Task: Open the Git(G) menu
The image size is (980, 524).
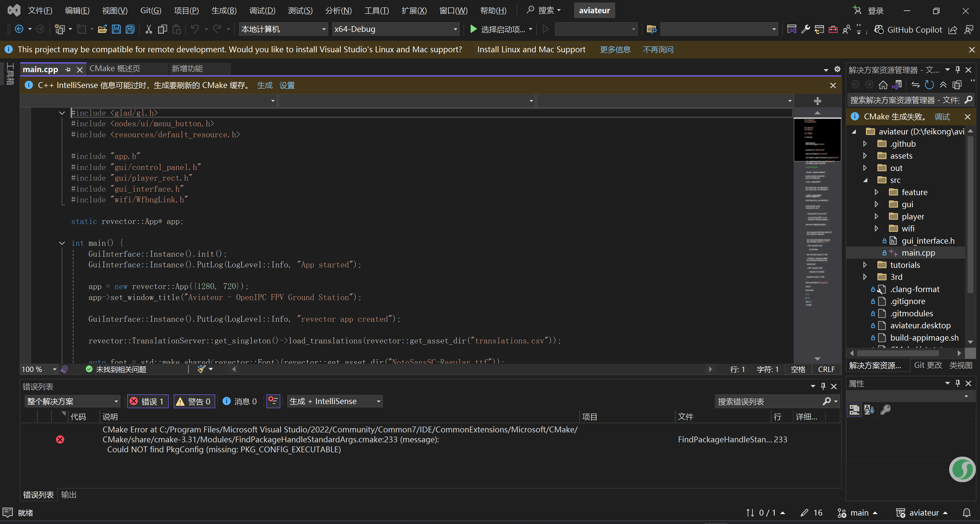Action: (151, 10)
